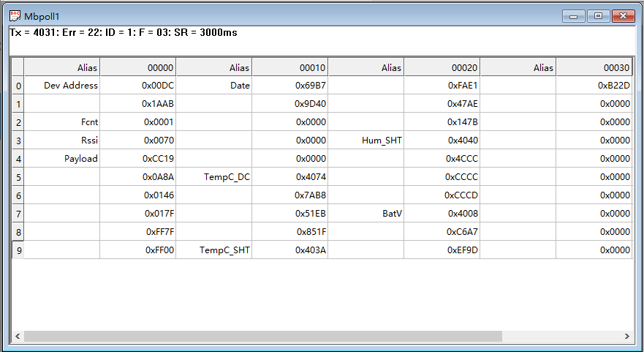Click the Fcnt alias cell
This screenshot has height=352, width=644.
[x=62, y=122]
